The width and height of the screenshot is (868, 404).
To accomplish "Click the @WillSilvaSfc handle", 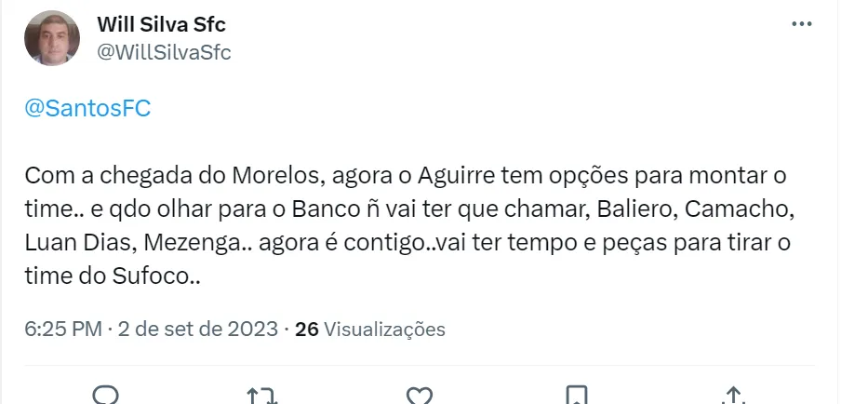I will point(164,52).
